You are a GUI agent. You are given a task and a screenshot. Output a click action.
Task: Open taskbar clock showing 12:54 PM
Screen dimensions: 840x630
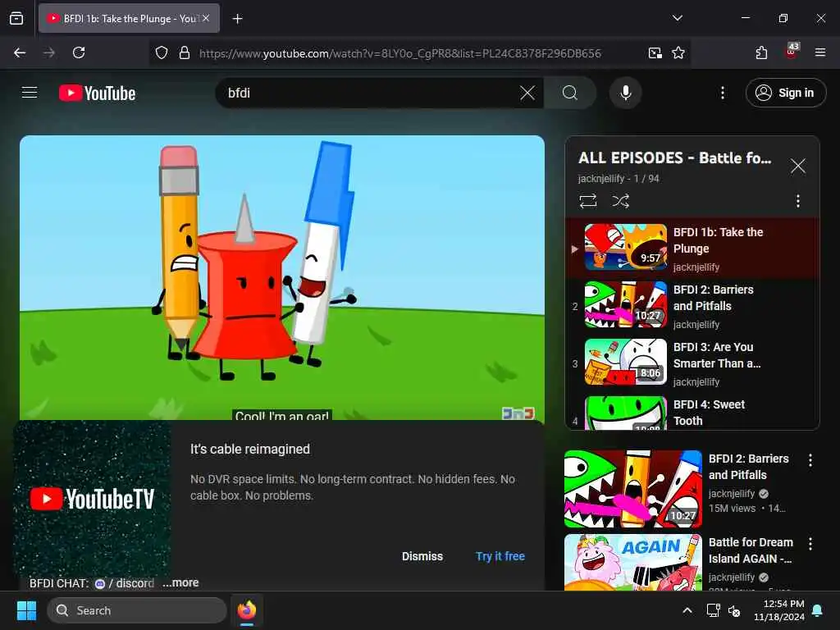tap(779, 610)
